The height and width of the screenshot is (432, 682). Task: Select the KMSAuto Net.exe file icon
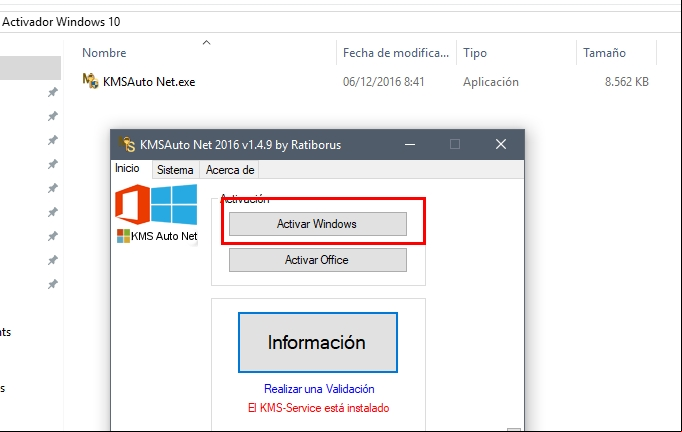click(90, 81)
